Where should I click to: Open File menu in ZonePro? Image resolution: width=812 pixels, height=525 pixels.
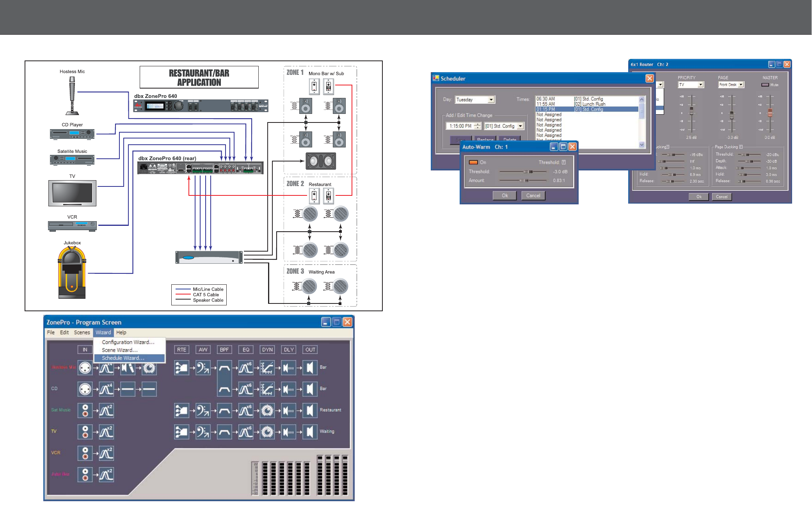[51, 333]
